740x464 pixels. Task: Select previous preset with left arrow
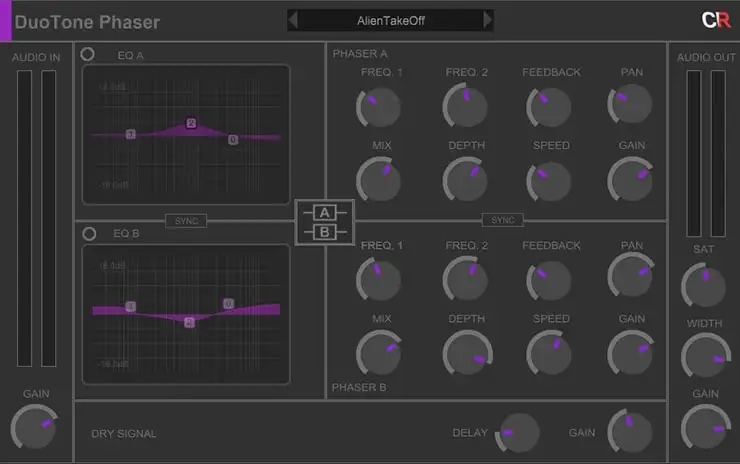coord(293,20)
